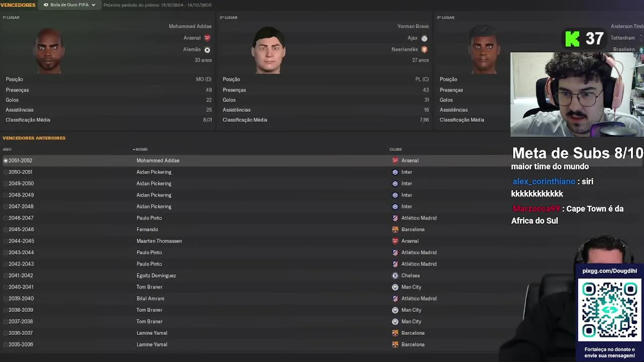Open the Bola de Ouro FIFA dropdown

coord(69,5)
